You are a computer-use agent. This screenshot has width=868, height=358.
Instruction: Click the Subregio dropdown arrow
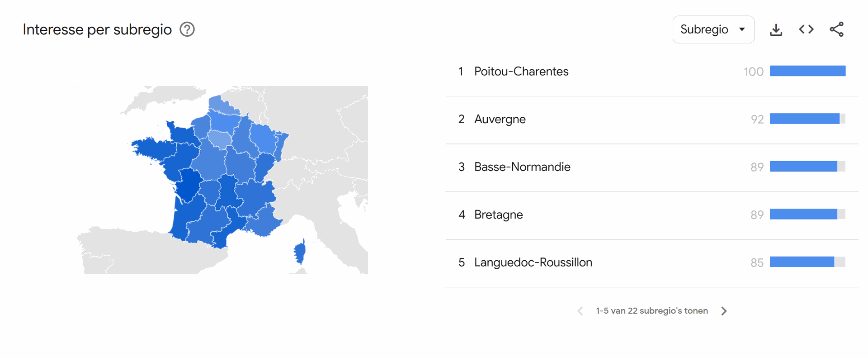pos(742,29)
